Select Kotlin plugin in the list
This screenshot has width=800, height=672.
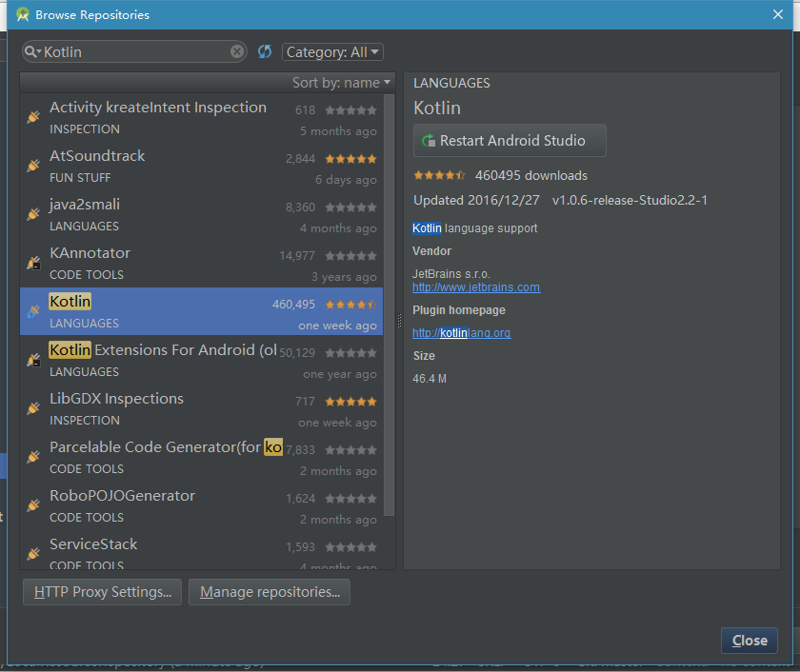[201, 311]
